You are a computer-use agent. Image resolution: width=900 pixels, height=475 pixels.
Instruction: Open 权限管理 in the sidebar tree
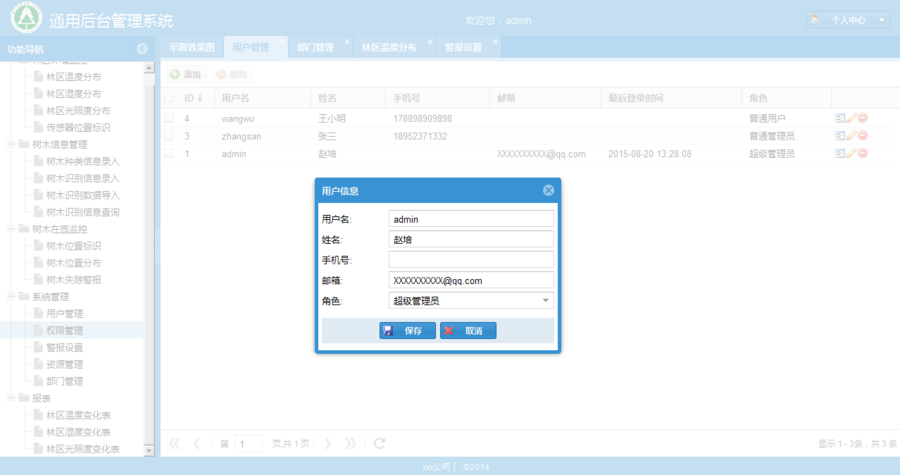point(64,330)
